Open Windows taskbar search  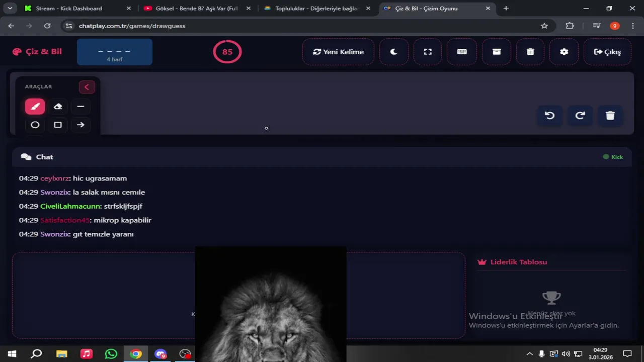[x=36, y=354]
